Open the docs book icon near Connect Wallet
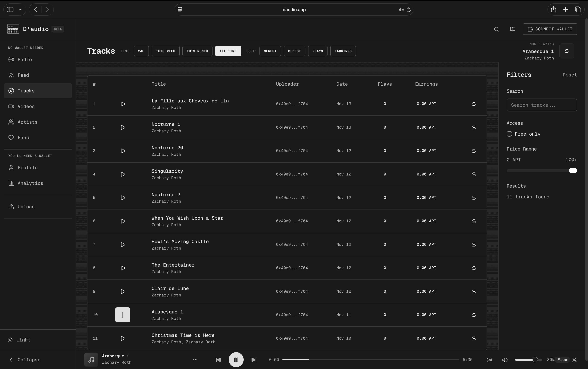 tap(512, 29)
